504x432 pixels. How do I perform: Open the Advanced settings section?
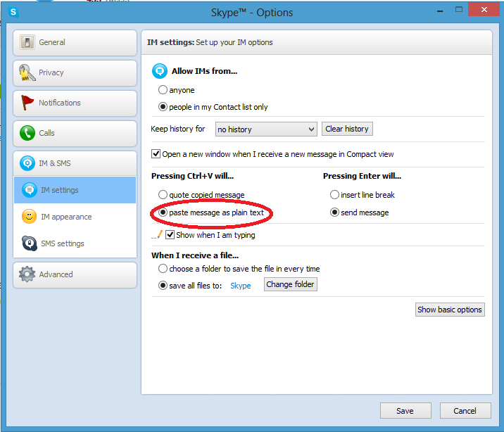pos(75,275)
